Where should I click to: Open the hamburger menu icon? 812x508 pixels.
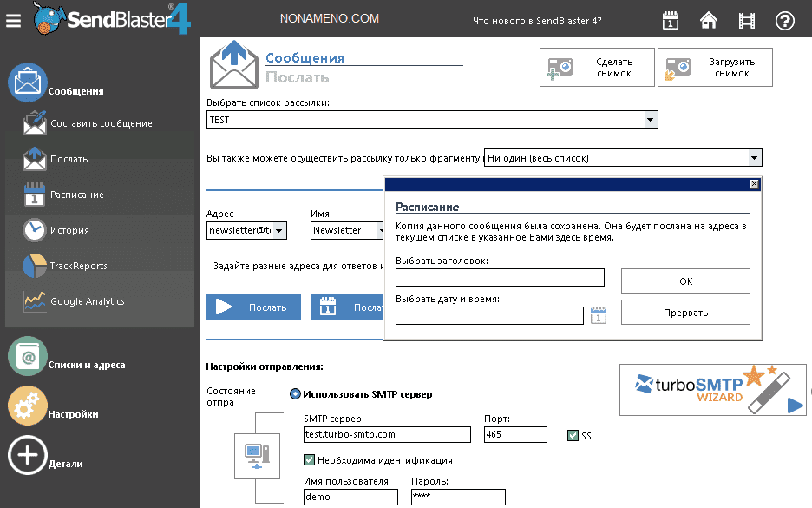(13, 21)
